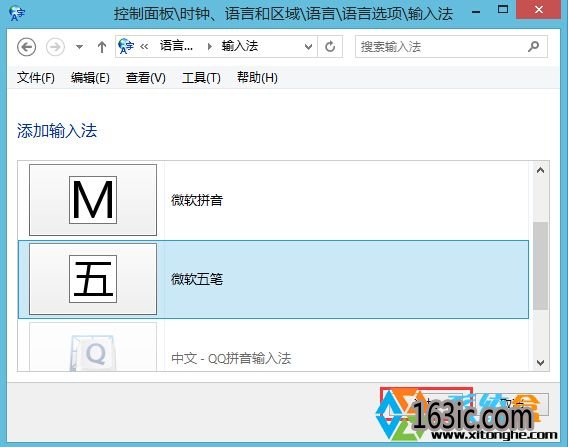The width and height of the screenshot is (568, 447).
Task: Maximize the input method window
Action: tap(503, 10)
